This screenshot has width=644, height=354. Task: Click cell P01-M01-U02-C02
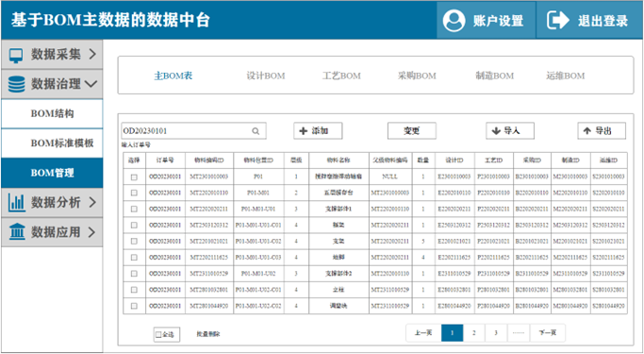click(x=258, y=306)
